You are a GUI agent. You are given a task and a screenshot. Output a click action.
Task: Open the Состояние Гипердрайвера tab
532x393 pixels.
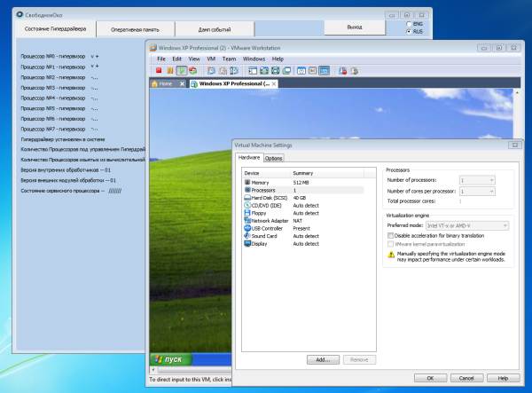55,29
